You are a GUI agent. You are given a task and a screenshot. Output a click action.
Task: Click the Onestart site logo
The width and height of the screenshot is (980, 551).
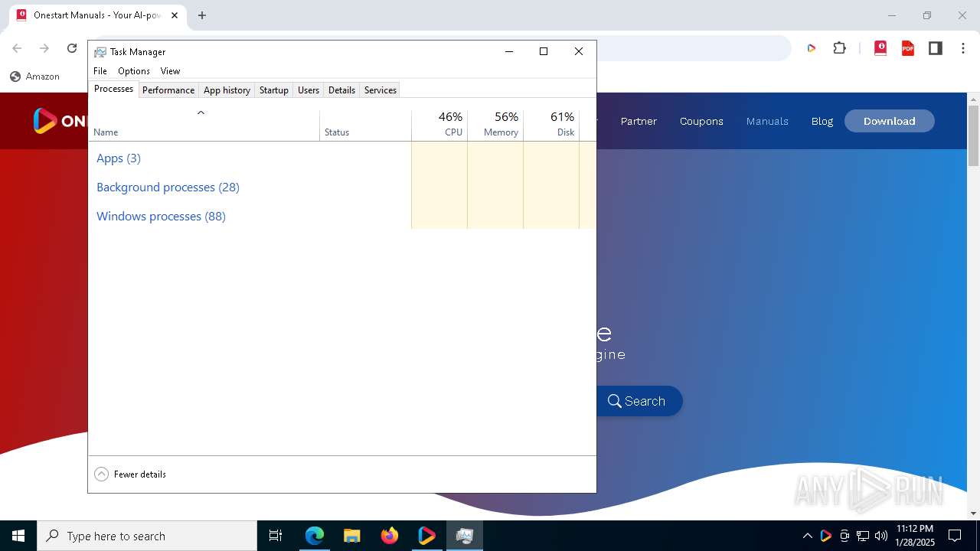pos(60,121)
